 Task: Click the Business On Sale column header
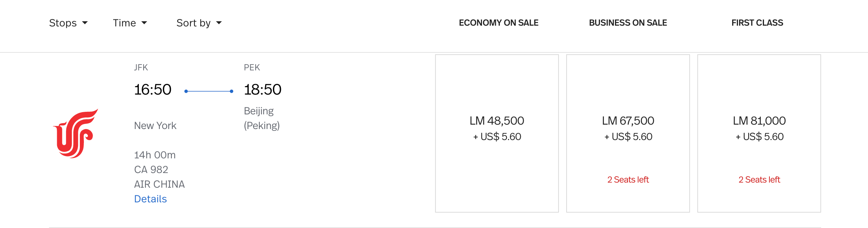pyautogui.click(x=628, y=23)
